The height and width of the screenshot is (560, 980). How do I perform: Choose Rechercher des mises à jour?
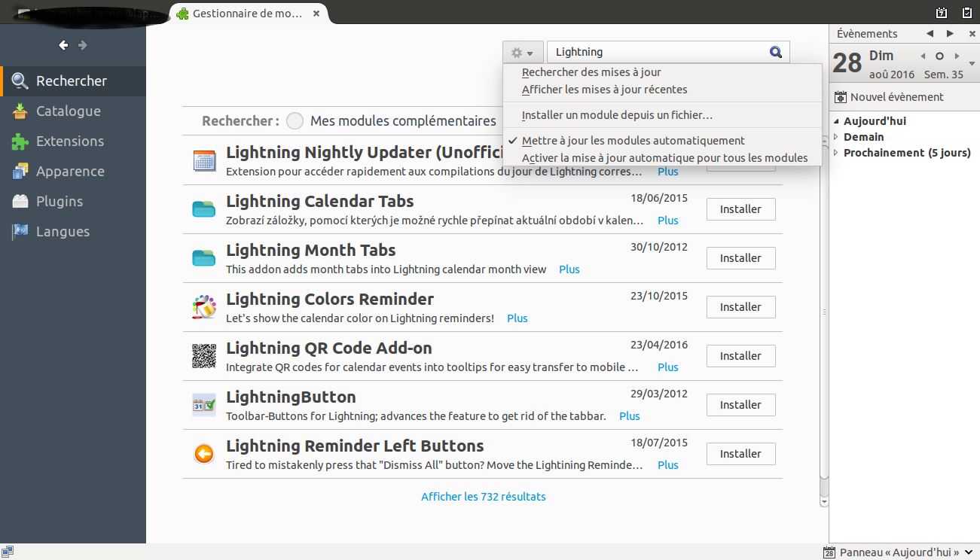[x=662, y=72]
